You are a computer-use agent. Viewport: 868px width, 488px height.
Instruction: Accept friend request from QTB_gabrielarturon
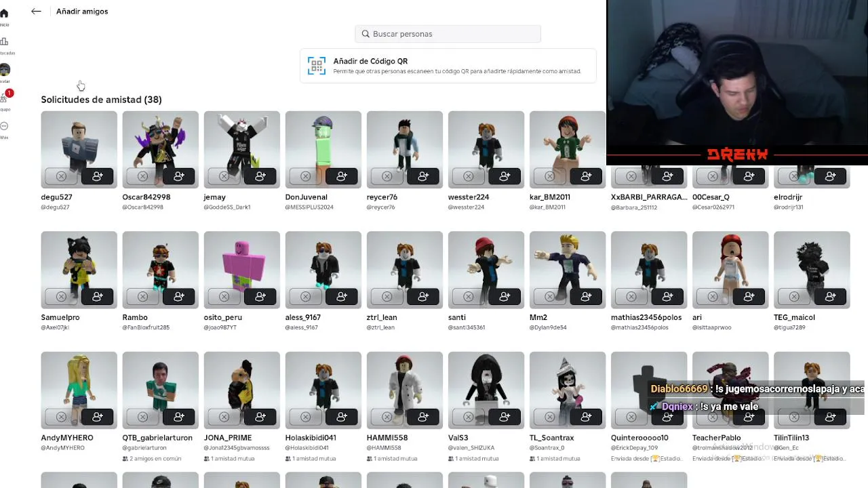click(x=179, y=417)
